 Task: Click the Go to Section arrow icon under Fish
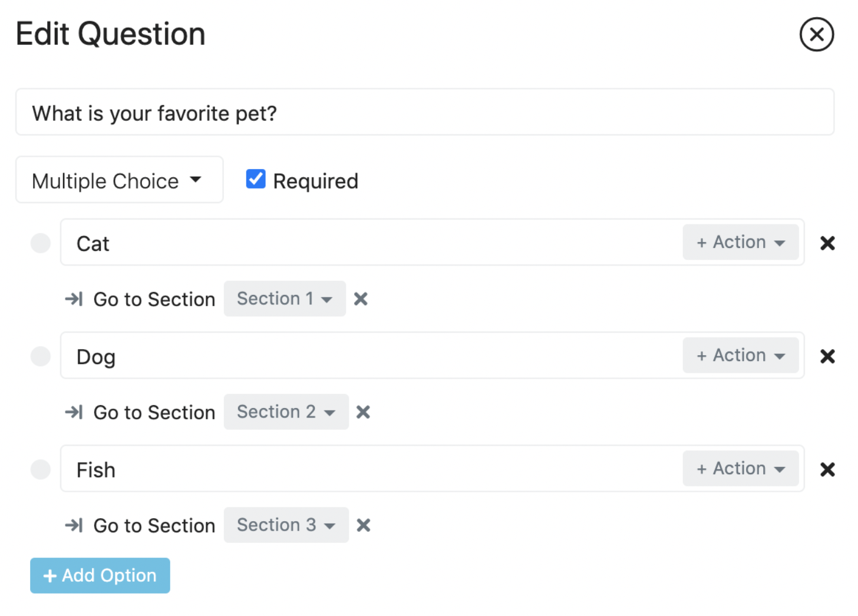[74, 525]
